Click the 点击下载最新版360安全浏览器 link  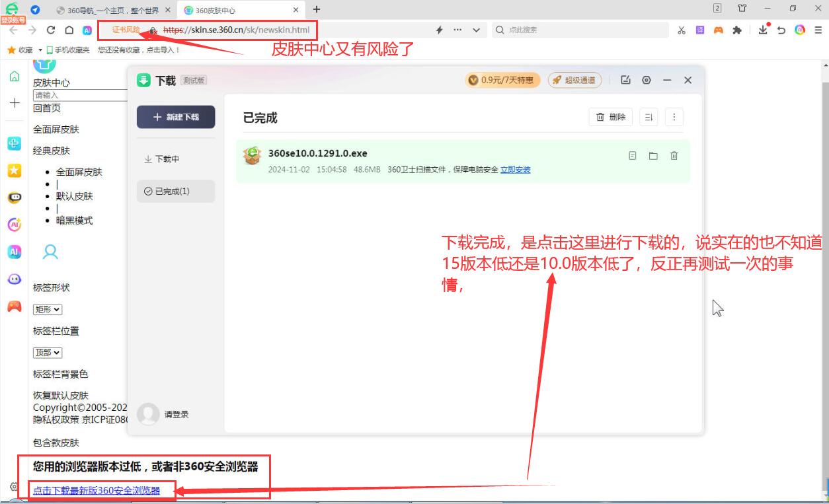(97, 491)
